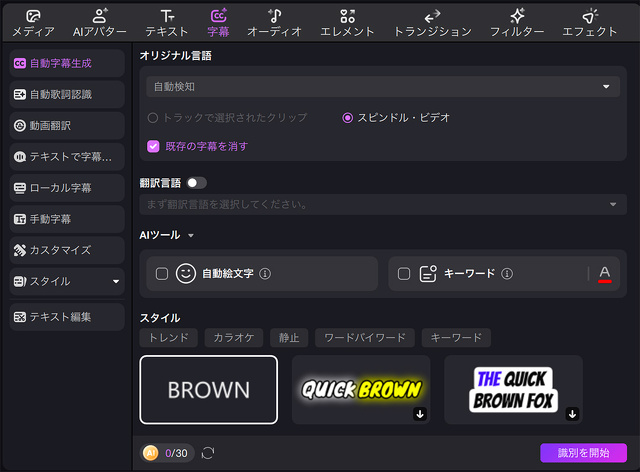Start recognition with 識別を開始 button

point(583,453)
